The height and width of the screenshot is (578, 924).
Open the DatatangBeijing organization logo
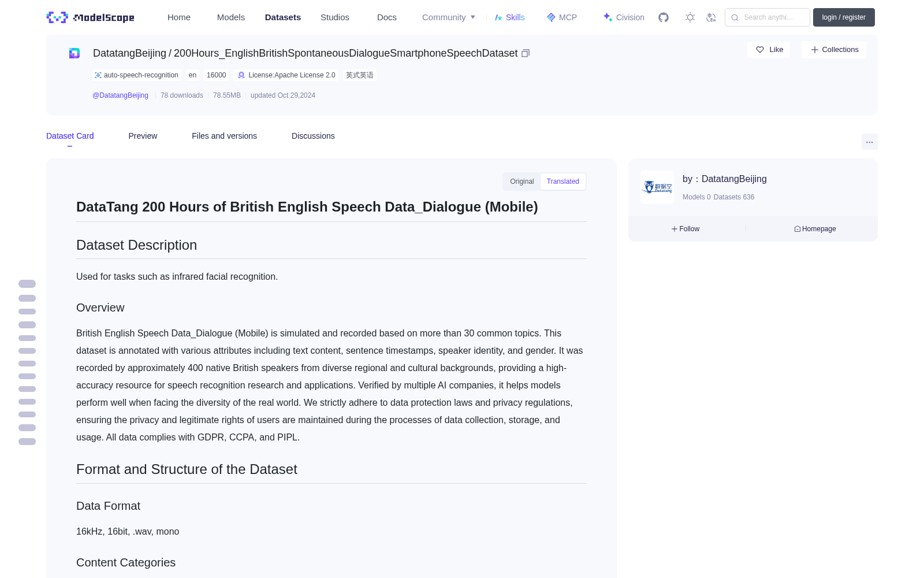pyautogui.click(x=657, y=187)
